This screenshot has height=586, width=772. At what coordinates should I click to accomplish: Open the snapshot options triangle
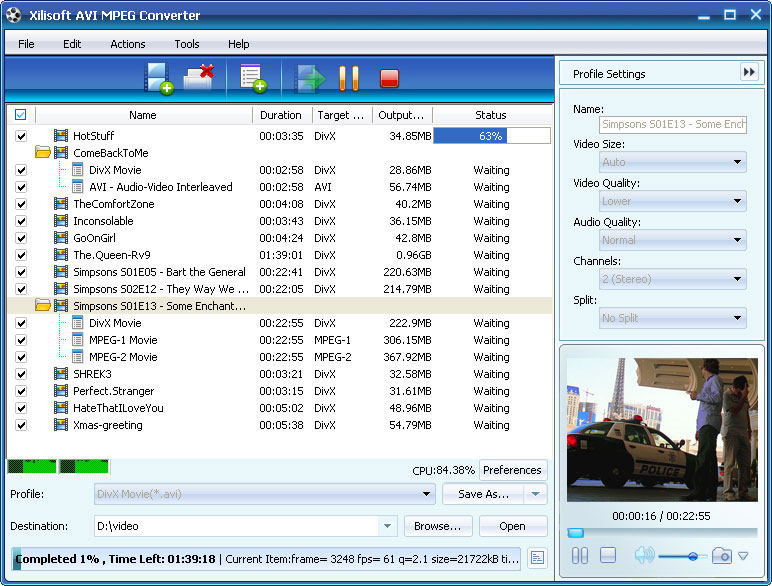[743, 556]
